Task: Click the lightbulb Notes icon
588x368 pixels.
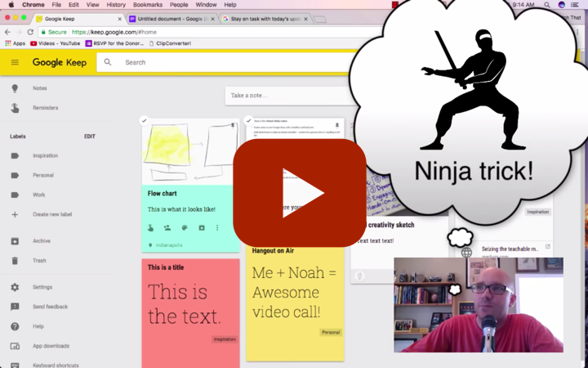Action: 15,88
